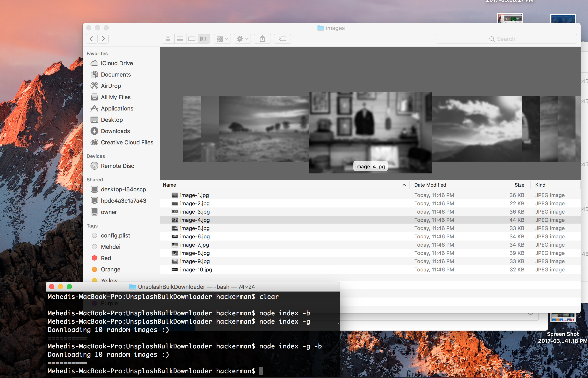
Task: Click the Edit Tags toolbar button
Action: pos(282,39)
